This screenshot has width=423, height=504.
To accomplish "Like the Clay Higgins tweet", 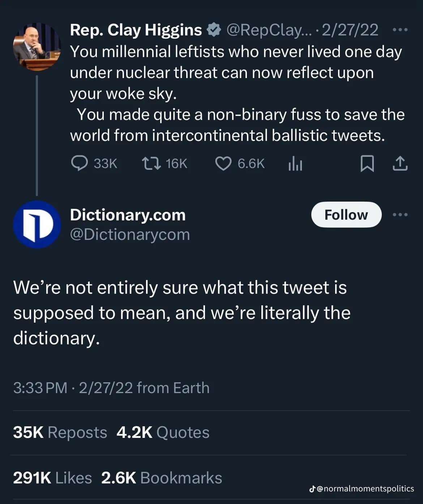I will pyautogui.click(x=223, y=163).
